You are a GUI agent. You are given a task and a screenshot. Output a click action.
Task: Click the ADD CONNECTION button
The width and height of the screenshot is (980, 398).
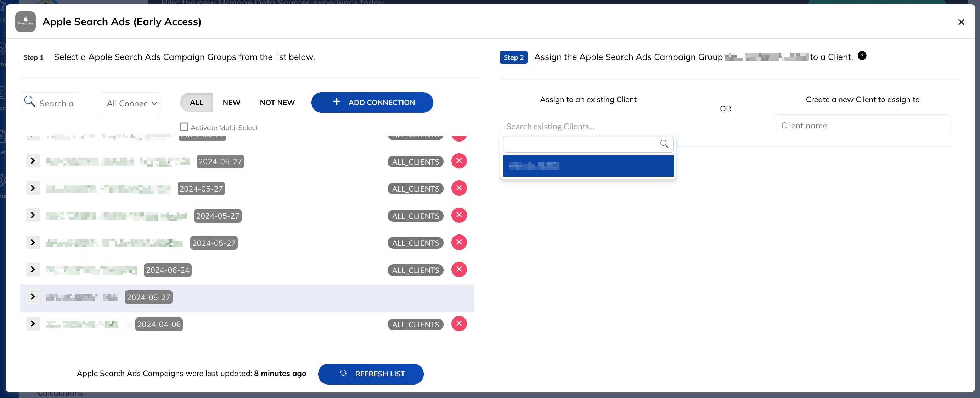pos(372,103)
